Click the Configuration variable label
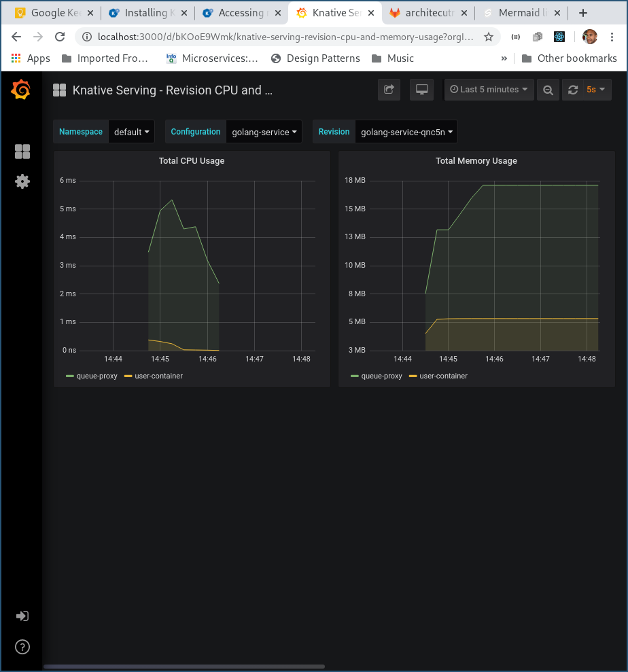 [196, 132]
